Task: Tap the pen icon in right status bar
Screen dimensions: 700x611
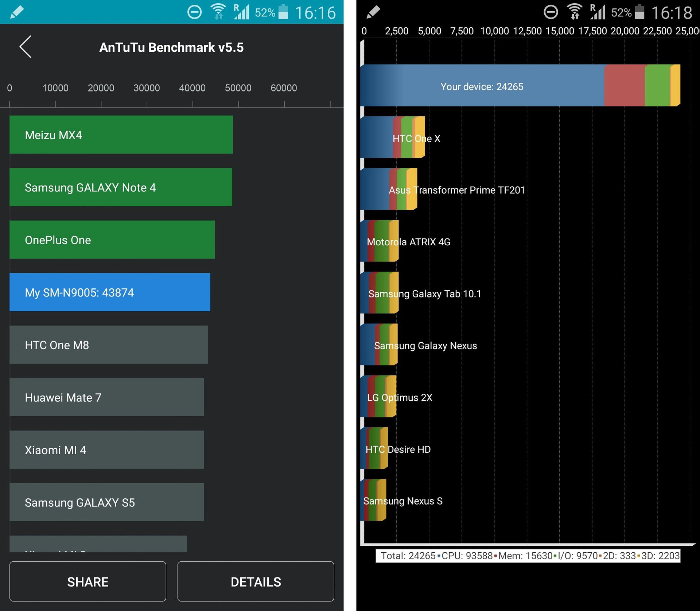Action: click(x=373, y=12)
